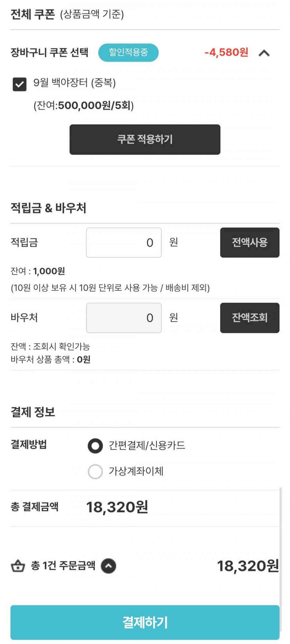The height and width of the screenshot is (644, 290).
Task: Click the 바우처 amount input field
Action: click(124, 318)
